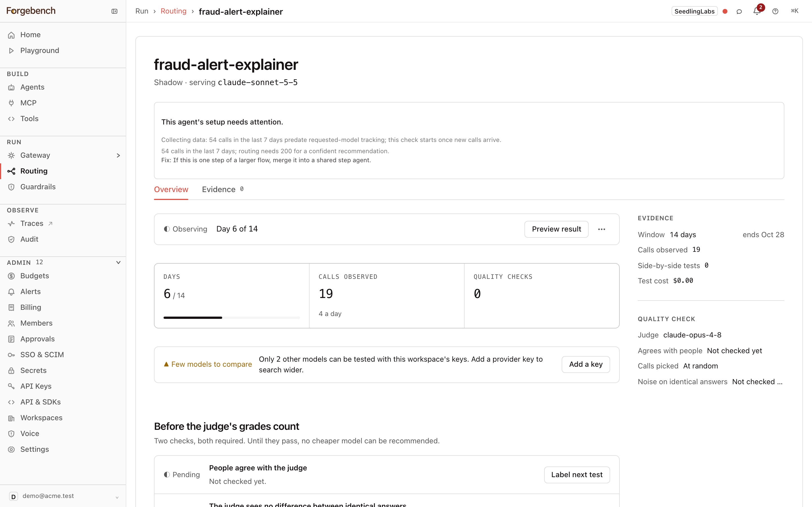Image resolution: width=812 pixels, height=507 pixels.
Task: Open the demo@acme.test account menu
Action: tap(63, 496)
